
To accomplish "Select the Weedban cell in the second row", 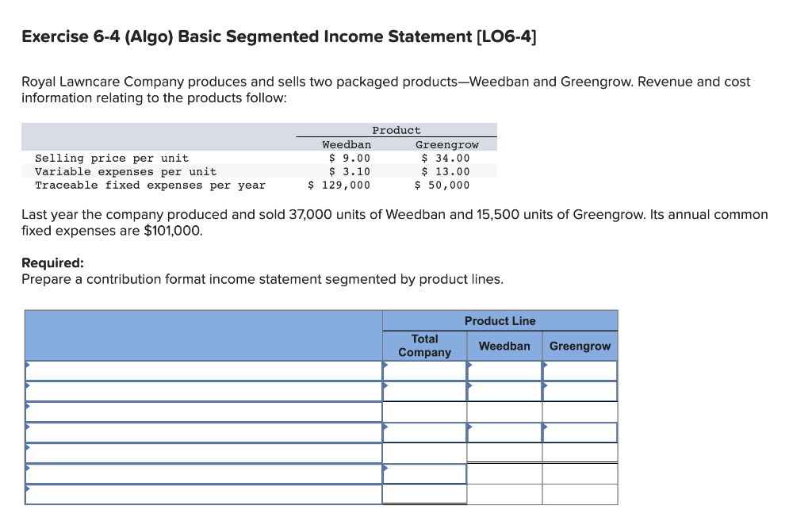I will pyautogui.click(x=505, y=390).
